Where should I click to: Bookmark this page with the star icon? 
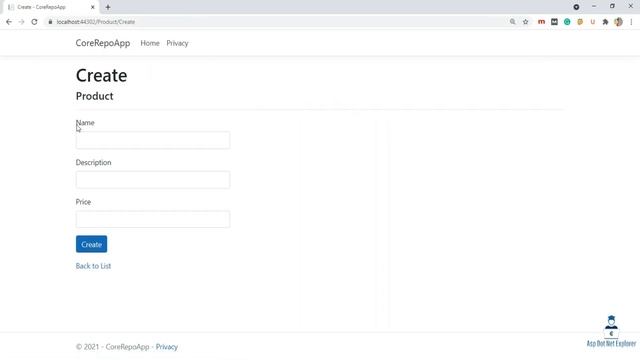coord(526,22)
